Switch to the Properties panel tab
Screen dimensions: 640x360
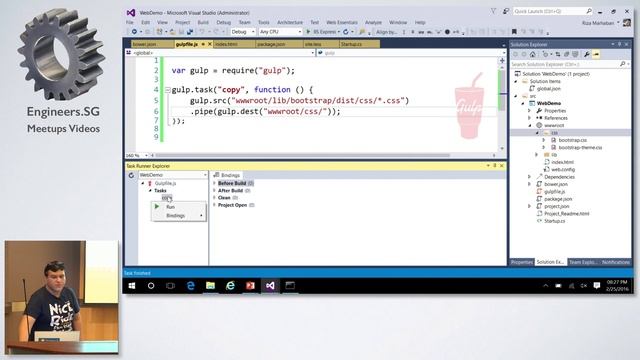(x=522, y=262)
